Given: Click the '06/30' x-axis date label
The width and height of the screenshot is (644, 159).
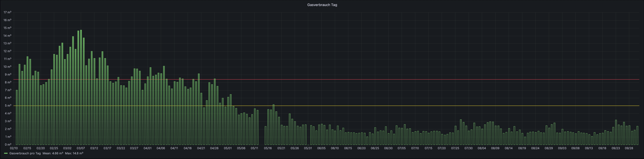Looking at the screenshot, I should [388, 148].
